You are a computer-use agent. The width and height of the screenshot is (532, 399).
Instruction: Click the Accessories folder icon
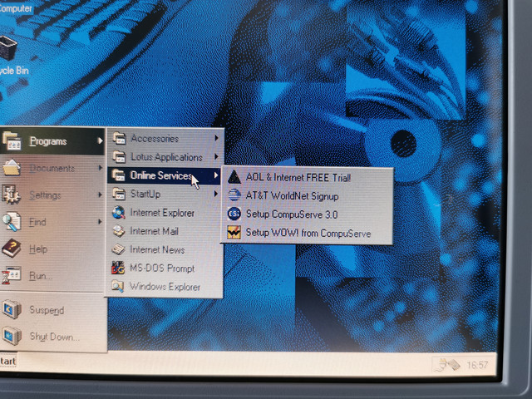pyautogui.click(x=120, y=138)
